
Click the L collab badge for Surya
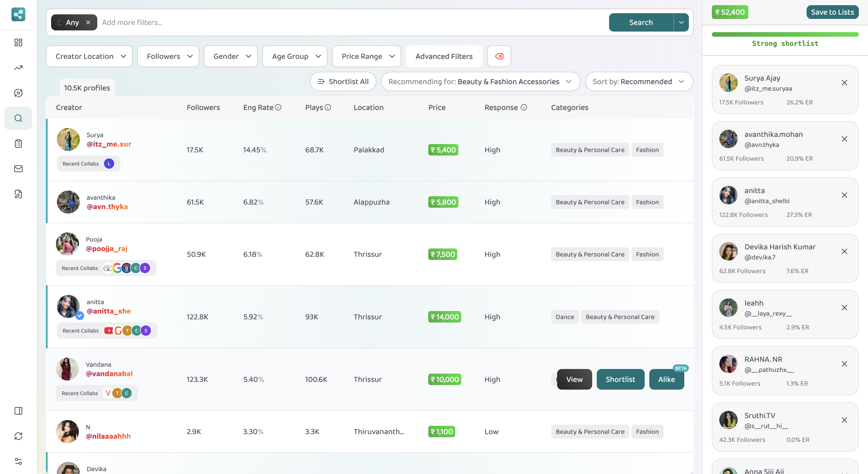pos(109,164)
